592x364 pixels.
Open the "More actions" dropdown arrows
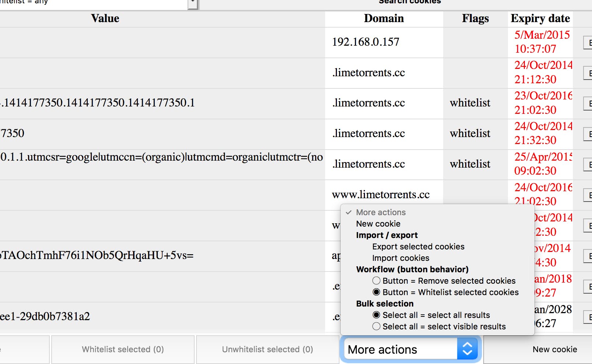(467, 349)
